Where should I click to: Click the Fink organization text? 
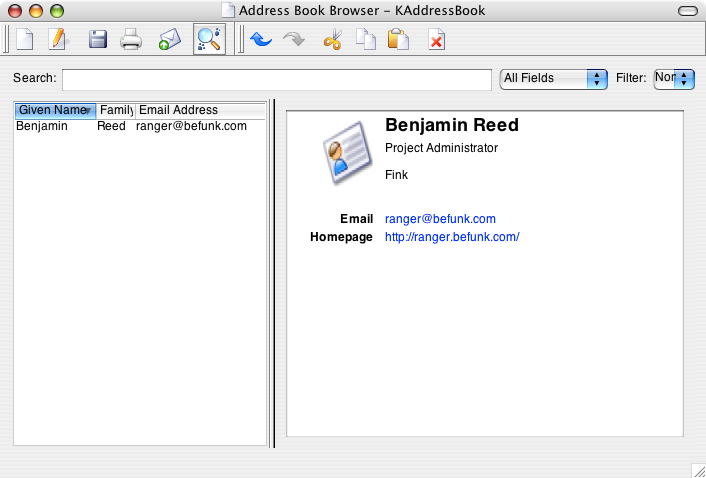point(396,175)
